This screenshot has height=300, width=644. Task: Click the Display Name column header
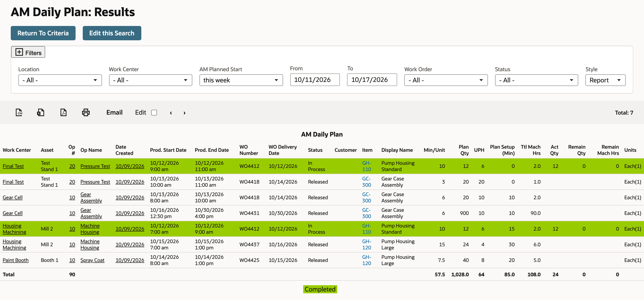(397, 150)
